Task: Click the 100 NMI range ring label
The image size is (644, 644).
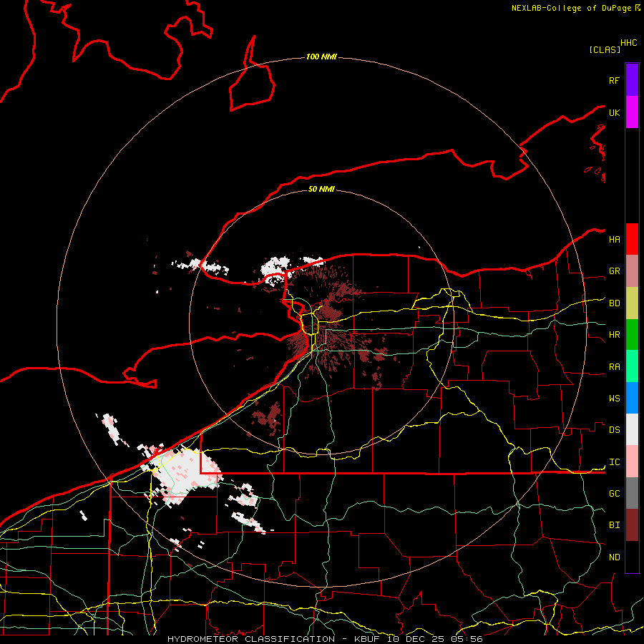Action: pyautogui.click(x=321, y=57)
